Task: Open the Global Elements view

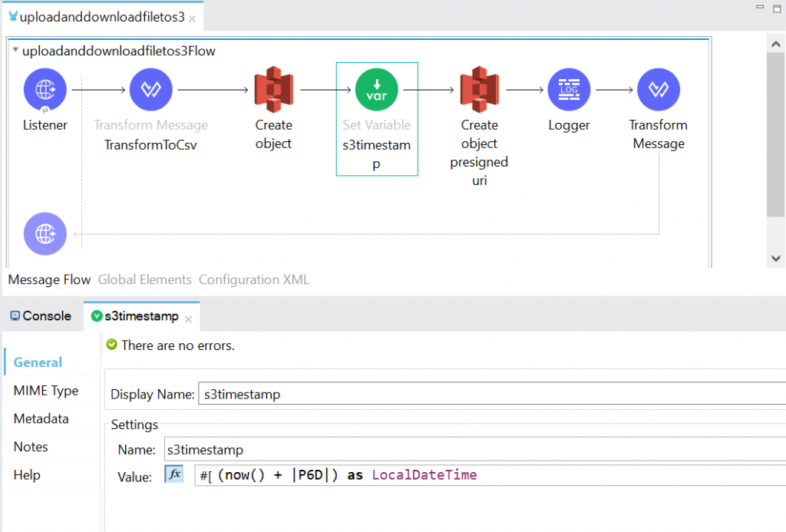Action: coord(144,279)
